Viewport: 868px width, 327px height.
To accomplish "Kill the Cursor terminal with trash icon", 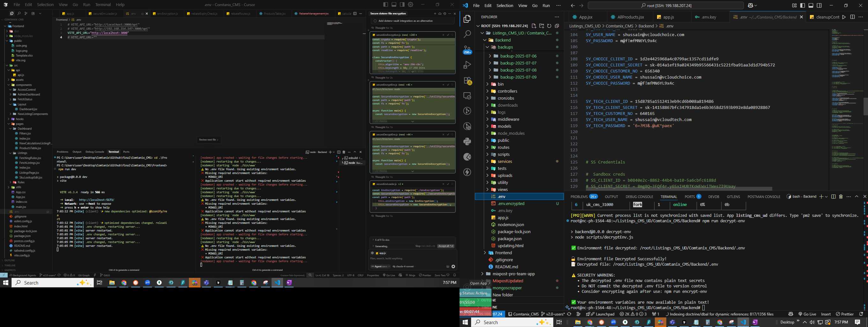I will coord(344,152).
